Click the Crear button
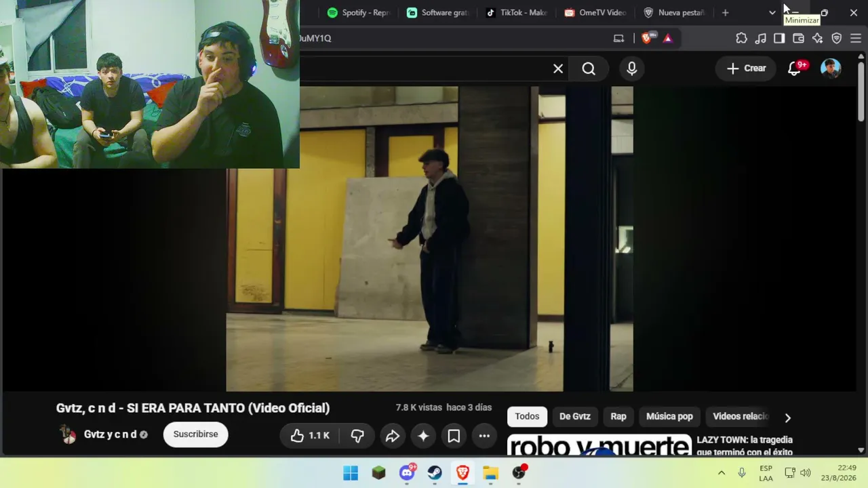This screenshot has height=488, width=868. pyautogui.click(x=746, y=68)
